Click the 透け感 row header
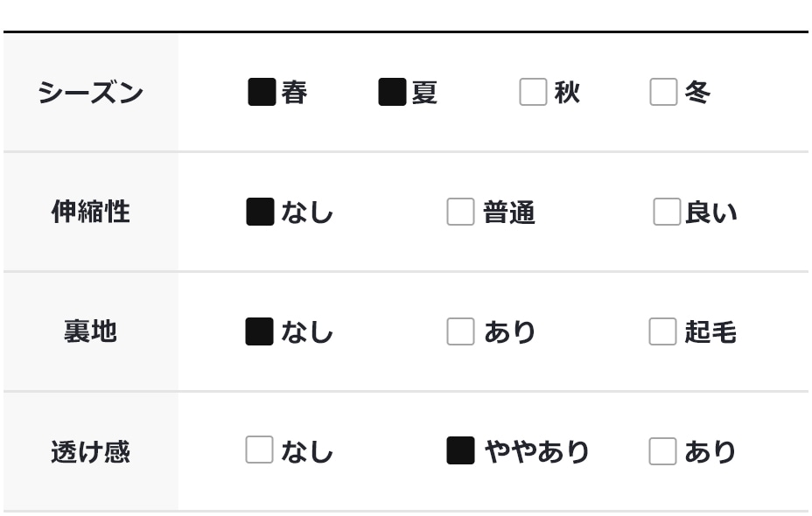Screen dimensions: 812x516 90,451
